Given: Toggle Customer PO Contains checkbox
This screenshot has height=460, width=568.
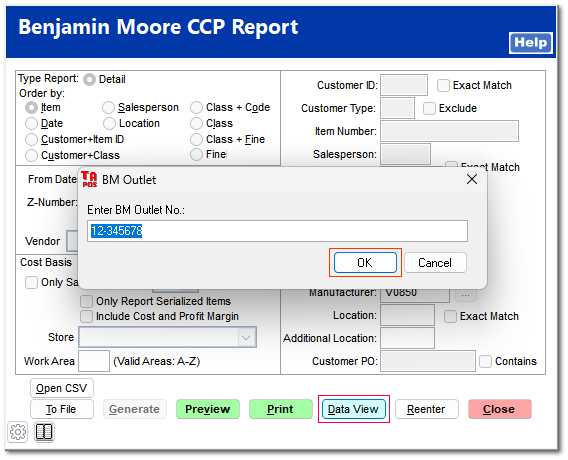Looking at the screenshot, I should [485, 361].
